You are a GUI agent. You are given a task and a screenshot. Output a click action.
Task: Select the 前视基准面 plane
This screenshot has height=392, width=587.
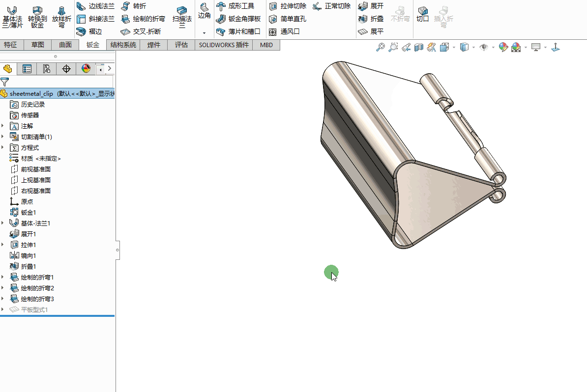[x=30, y=169]
